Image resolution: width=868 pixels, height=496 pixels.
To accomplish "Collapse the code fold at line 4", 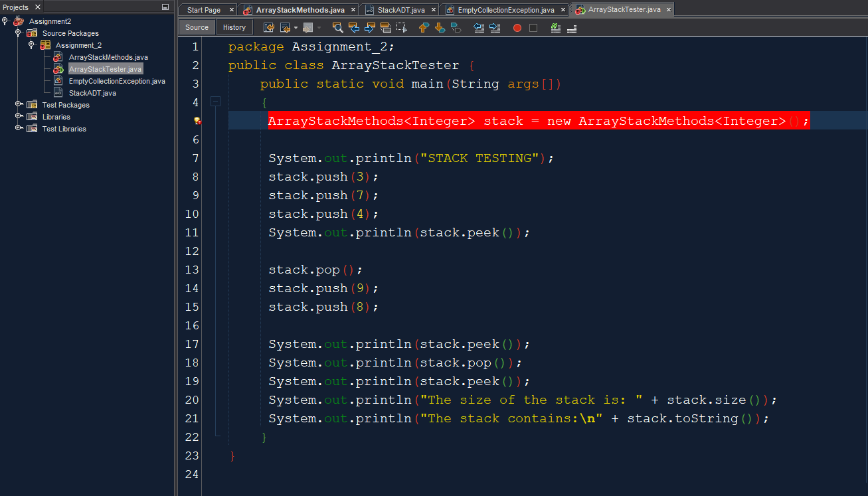I will click(215, 102).
